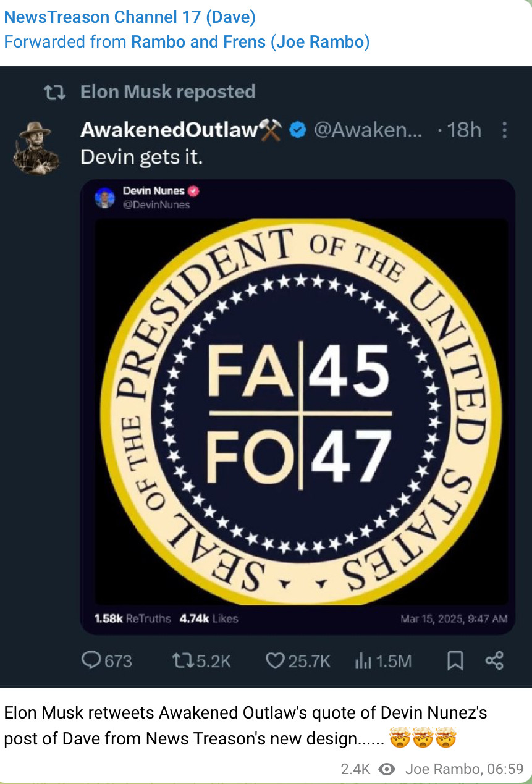Open the three-dot more options menu
This screenshot has width=532, height=784.
point(505,130)
